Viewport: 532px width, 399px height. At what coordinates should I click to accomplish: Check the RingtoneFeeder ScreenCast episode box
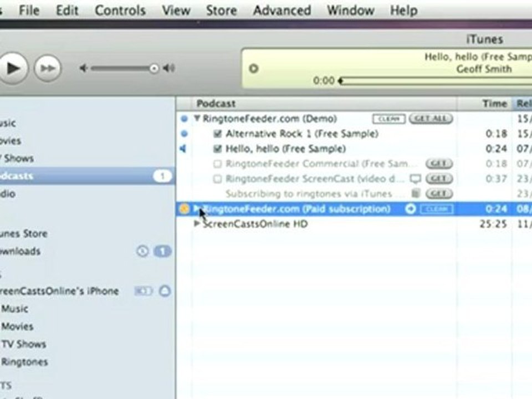(x=217, y=179)
